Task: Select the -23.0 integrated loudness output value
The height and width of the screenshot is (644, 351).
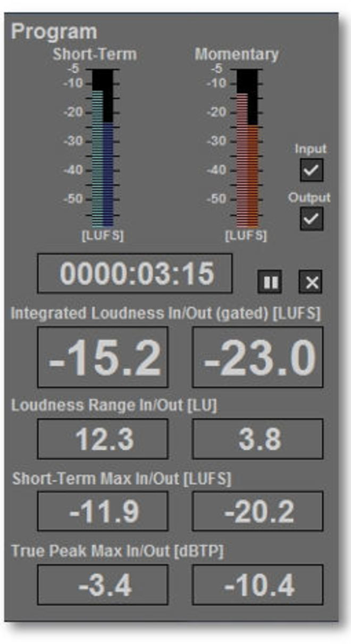Action: tap(257, 357)
